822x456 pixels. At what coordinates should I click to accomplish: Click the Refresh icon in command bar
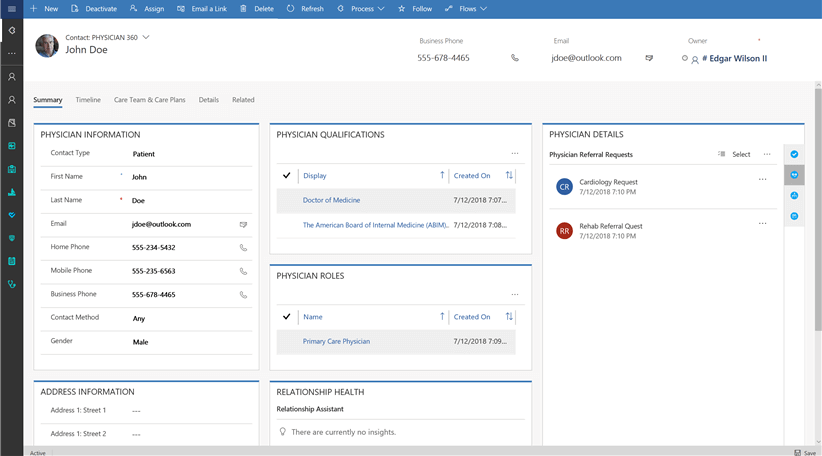coord(291,8)
